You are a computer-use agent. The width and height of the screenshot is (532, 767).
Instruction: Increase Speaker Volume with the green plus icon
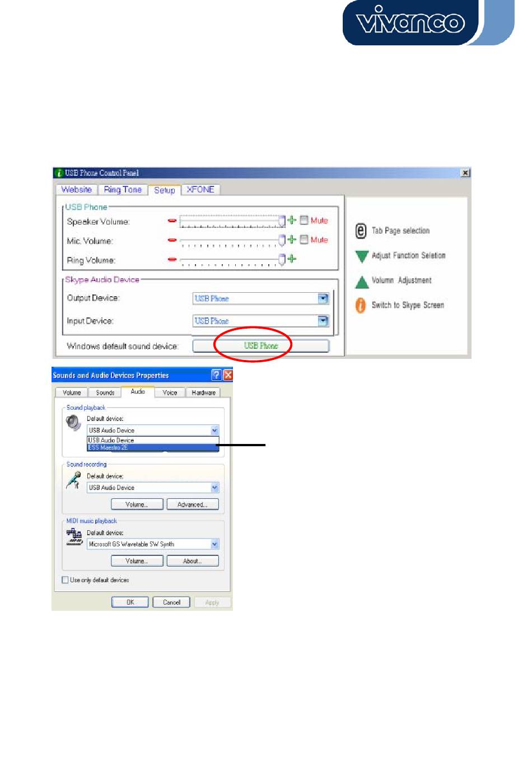click(292, 220)
